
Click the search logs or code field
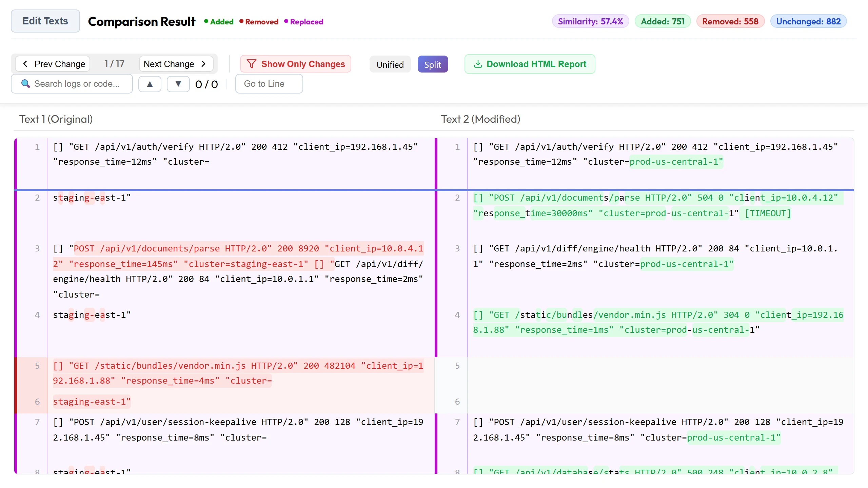(72, 84)
